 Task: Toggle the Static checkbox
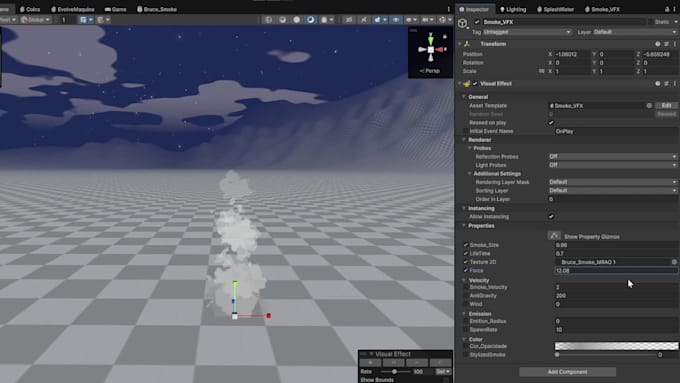click(651, 22)
